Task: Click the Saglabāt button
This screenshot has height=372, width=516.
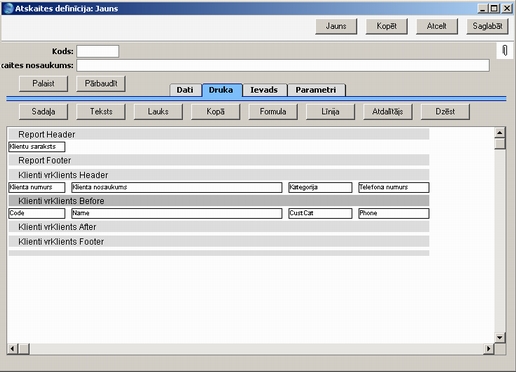Action: (x=487, y=26)
